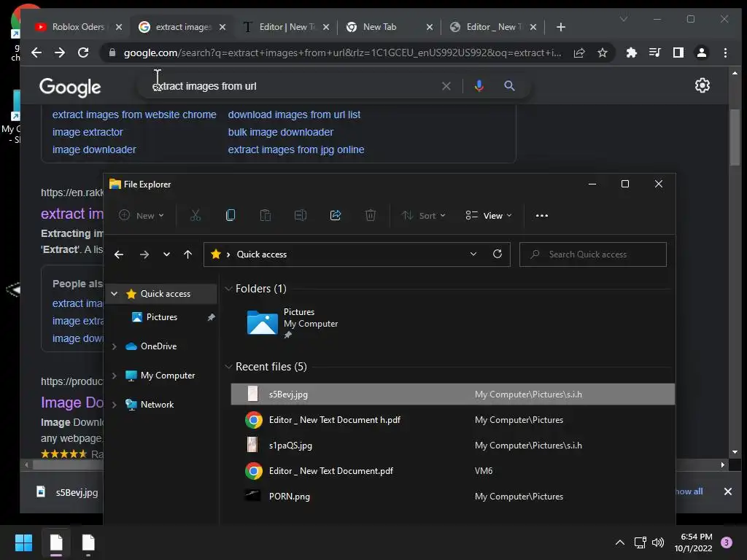
Task: Click the Share icon in File Explorer toolbar
Action: (336, 215)
